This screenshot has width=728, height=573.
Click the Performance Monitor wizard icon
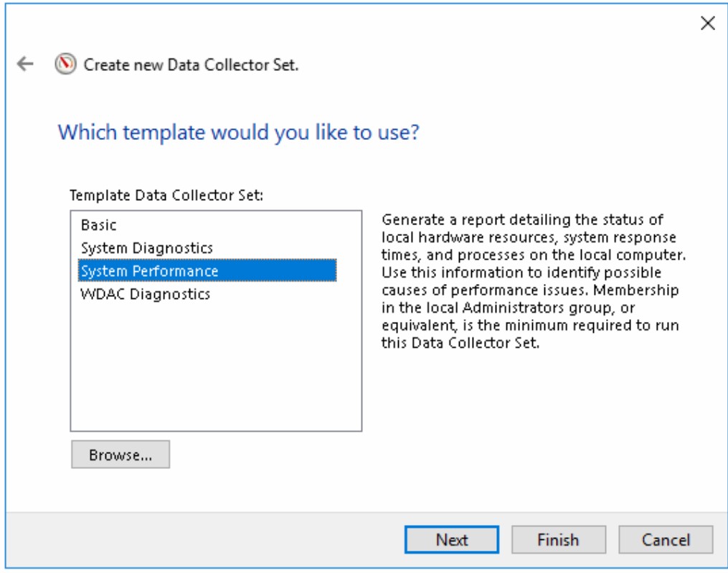pyautogui.click(x=65, y=63)
